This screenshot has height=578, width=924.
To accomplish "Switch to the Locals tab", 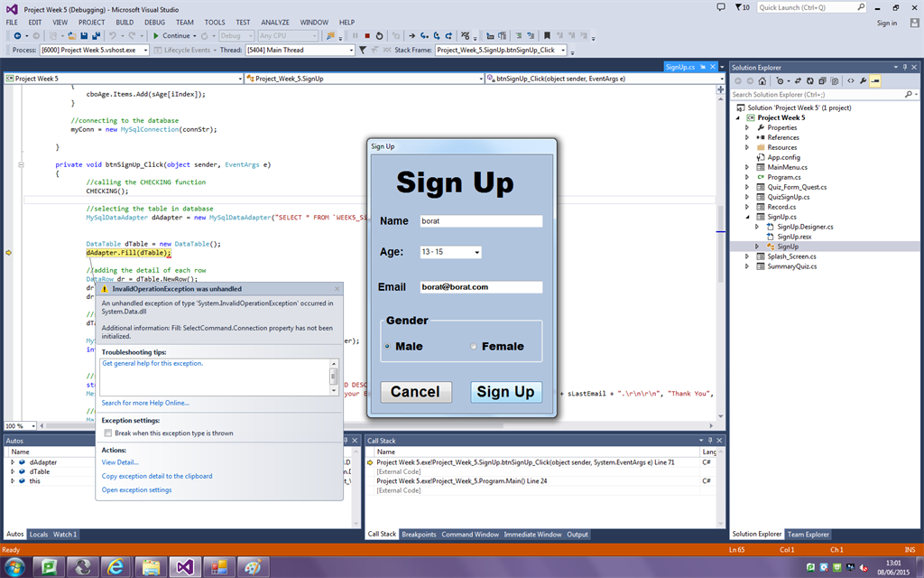I will (x=38, y=535).
